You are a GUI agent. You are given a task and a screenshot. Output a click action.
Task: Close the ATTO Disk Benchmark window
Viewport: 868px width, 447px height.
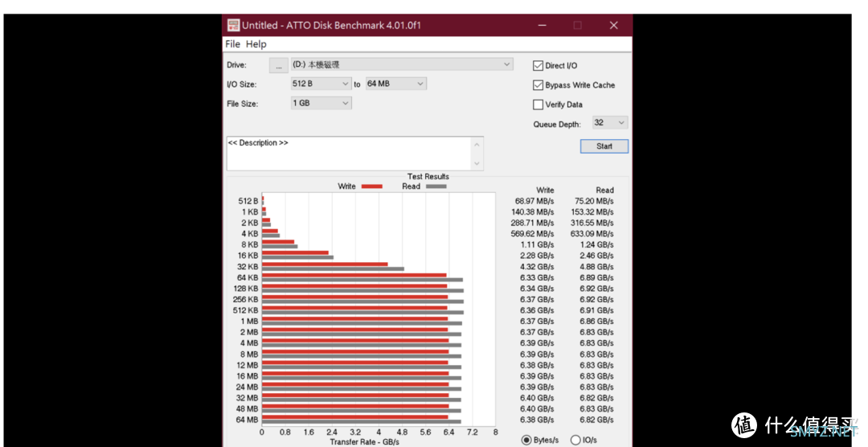pyautogui.click(x=613, y=25)
